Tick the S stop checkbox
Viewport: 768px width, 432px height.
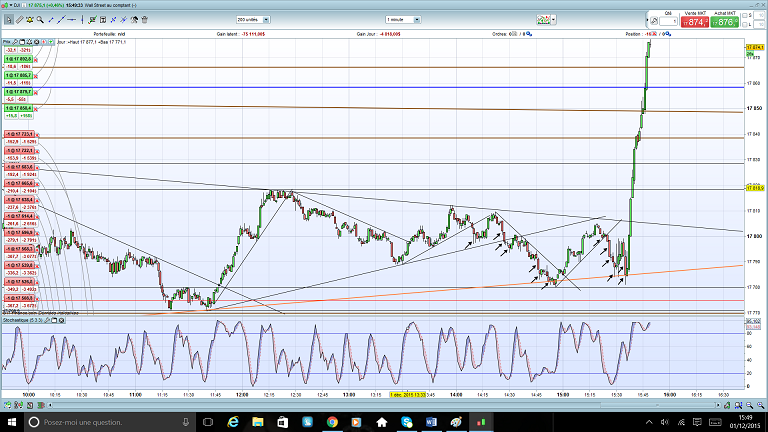pyautogui.click(x=744, y=16)
